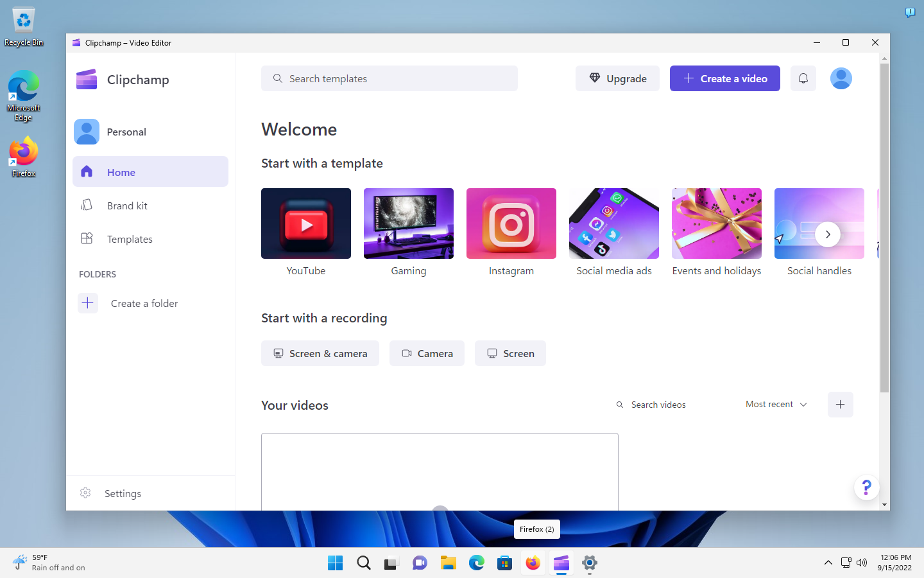Open the Most recent sort dropdown
Image resolution: width=924 pixels, height=578 pixels.
click(x=776, y=404)
